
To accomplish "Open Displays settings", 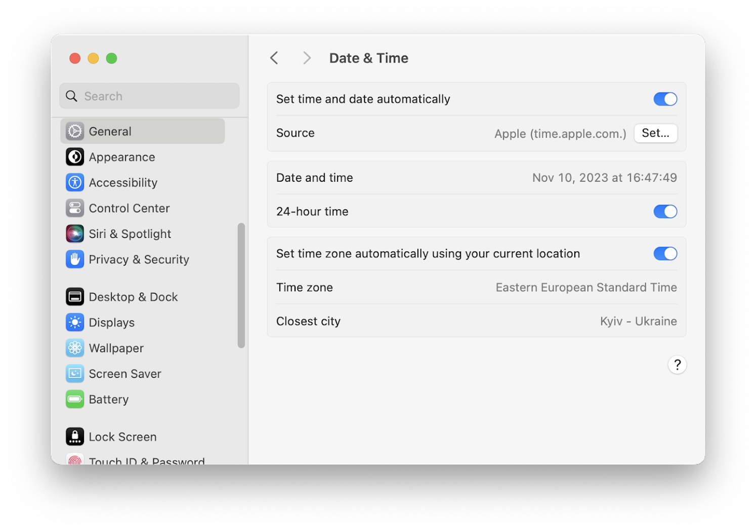I will 74,322.
